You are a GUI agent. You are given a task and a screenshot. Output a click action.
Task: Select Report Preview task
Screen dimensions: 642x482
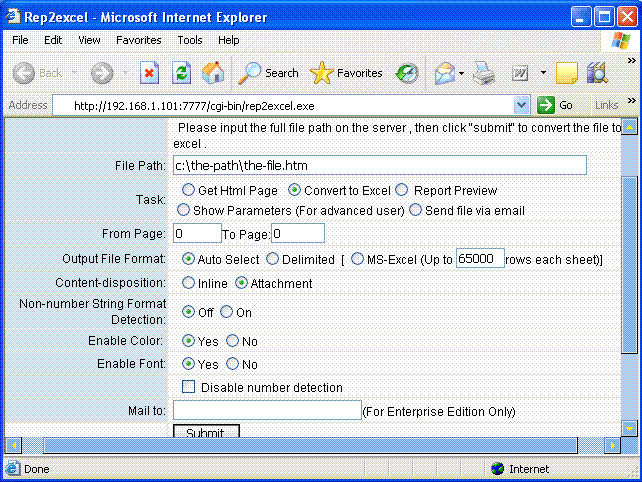click(402, 190)
